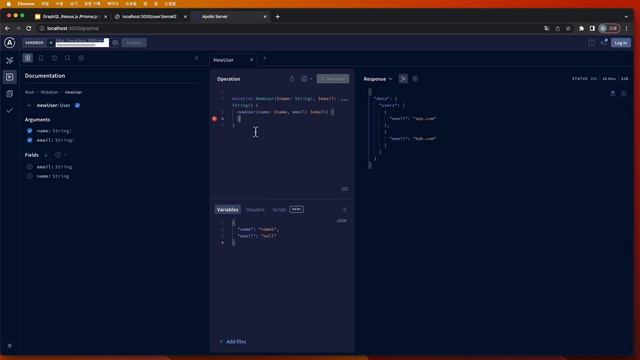Open the operation options dropdown
The height and width of the screenshot is (360, 640).
(x=306, y=79)
